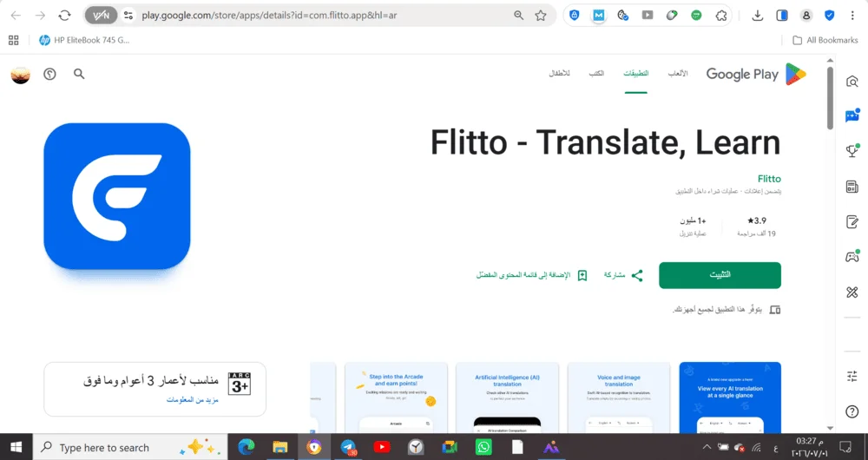The width and height of the screenshot is (868, 460).
Task: Open WhatsApp from the taskbar
Action: click(x=483, y=447)
